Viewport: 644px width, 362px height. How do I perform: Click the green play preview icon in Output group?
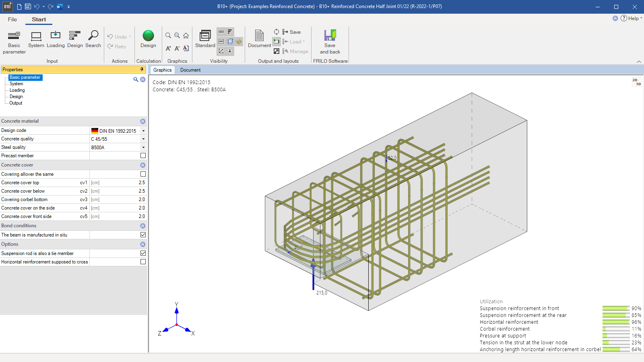277,41
